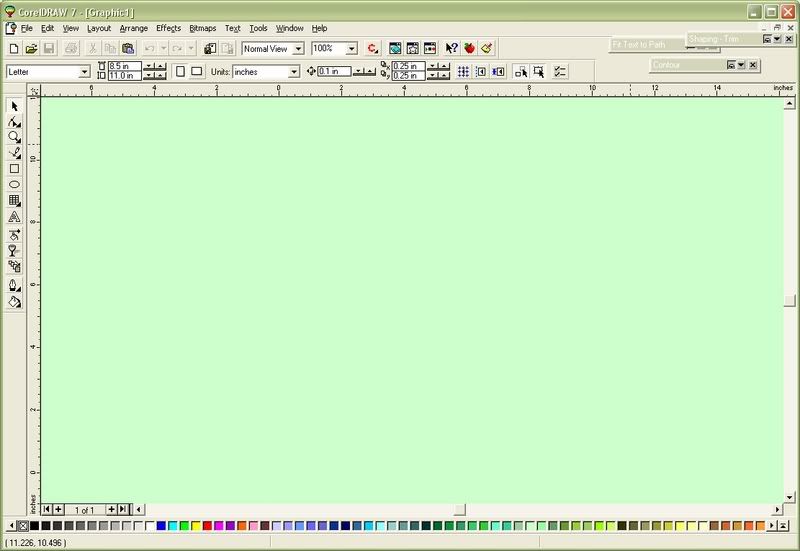This screenshot has width=800, height=551.
Task: Open the Effects menu
Action: pyautogui.click(x=168, y=28)
